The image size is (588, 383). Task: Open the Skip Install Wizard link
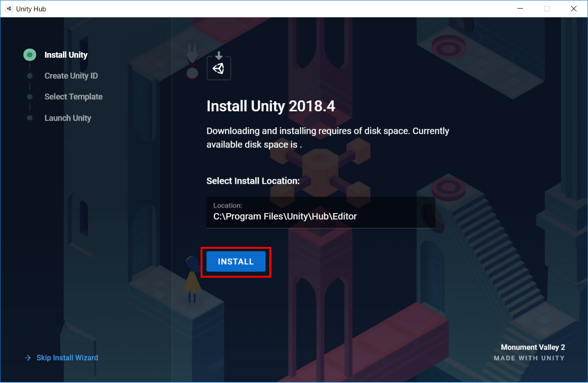[x=67, y=358]
